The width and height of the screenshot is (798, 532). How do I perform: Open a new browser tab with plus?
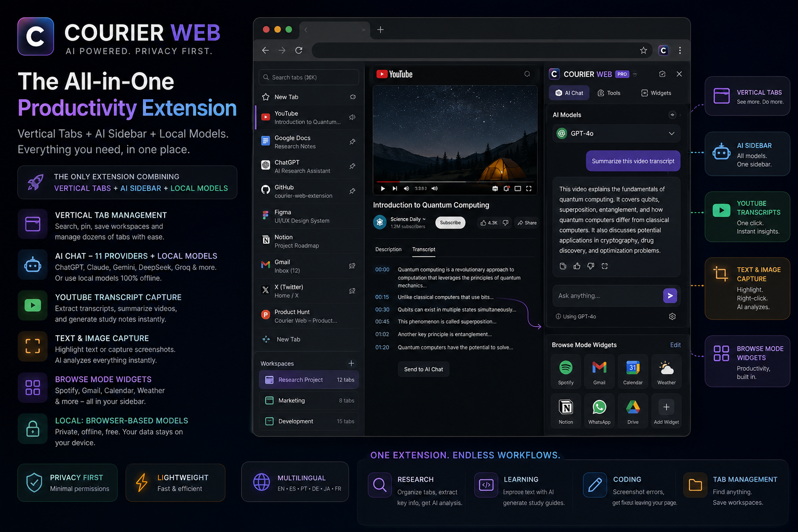tap(380, 30)
